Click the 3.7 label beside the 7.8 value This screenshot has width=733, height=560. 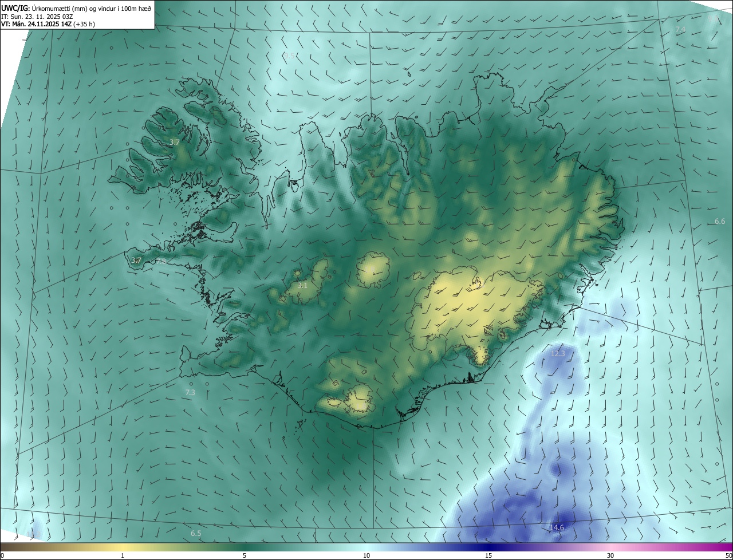136,261
